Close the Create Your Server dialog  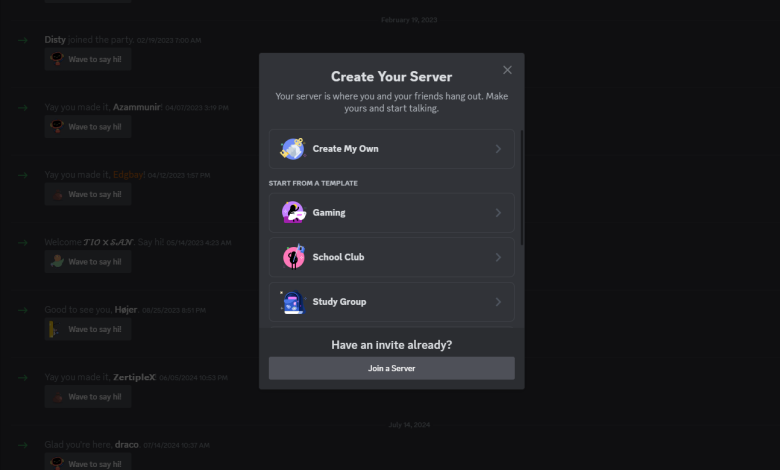coord(507,70)
